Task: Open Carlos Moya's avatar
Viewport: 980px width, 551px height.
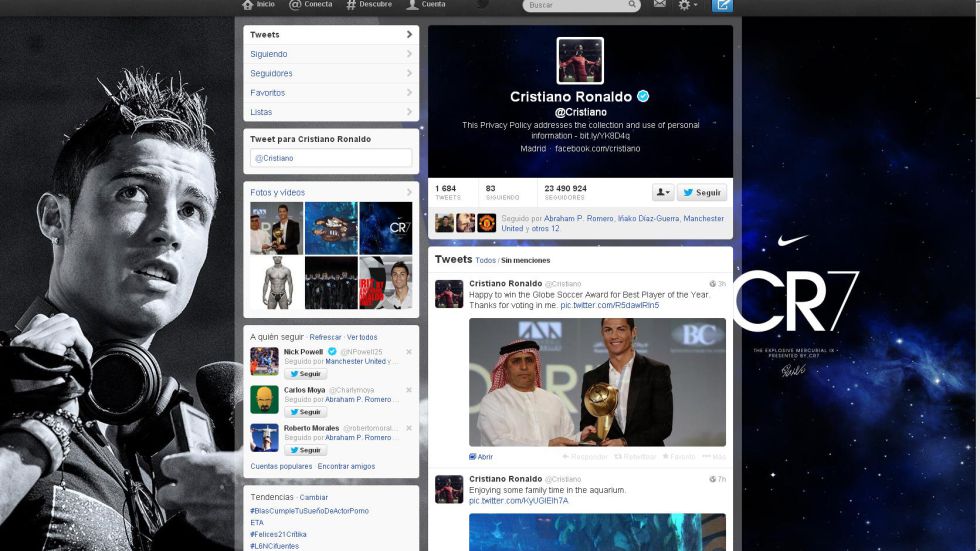Action: [264, 400]
